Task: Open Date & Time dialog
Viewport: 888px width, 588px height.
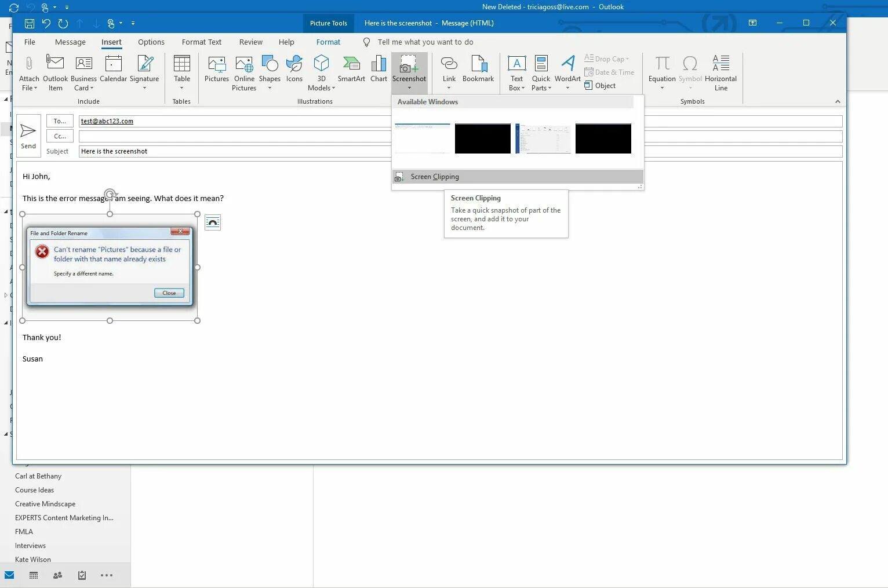Action: [x=609, y=72]
